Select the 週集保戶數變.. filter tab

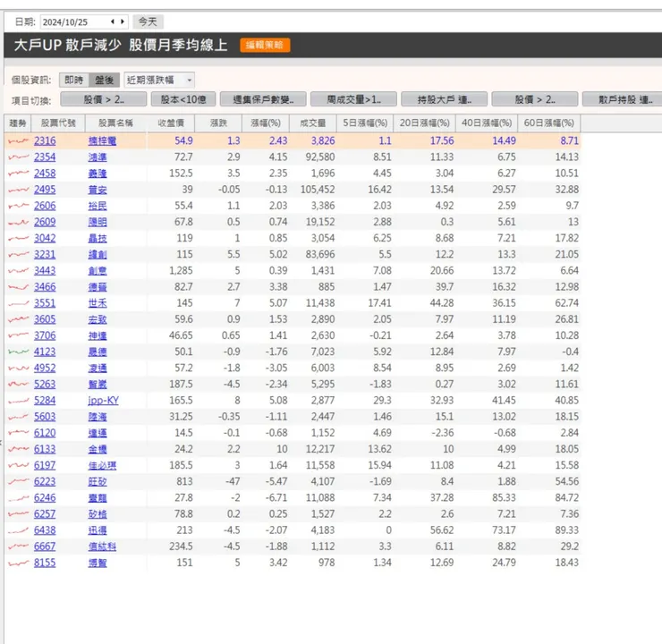click(263, 99)
